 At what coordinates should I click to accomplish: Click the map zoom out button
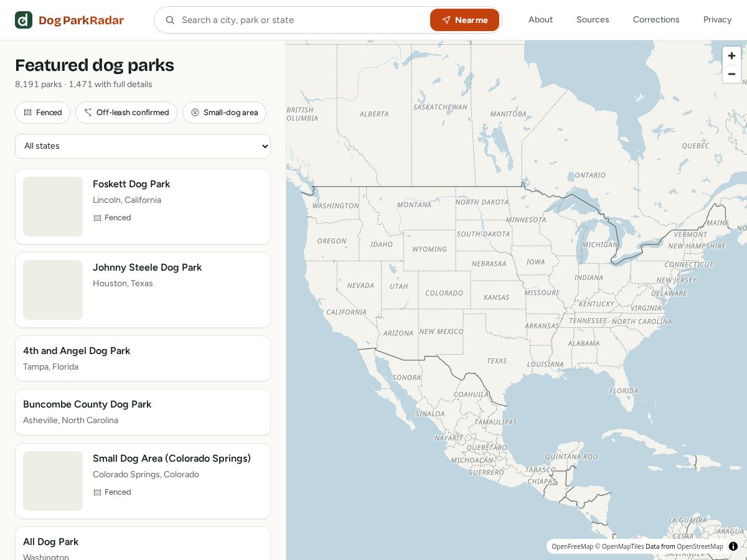coord(731,74)
